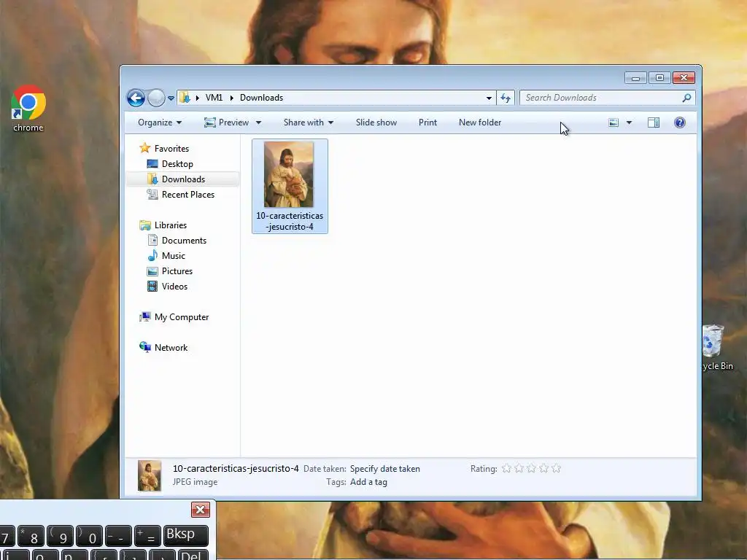This screenshot has width=747, height=560.
Task: Open the Help question mark icon
Action: [680, 122]
